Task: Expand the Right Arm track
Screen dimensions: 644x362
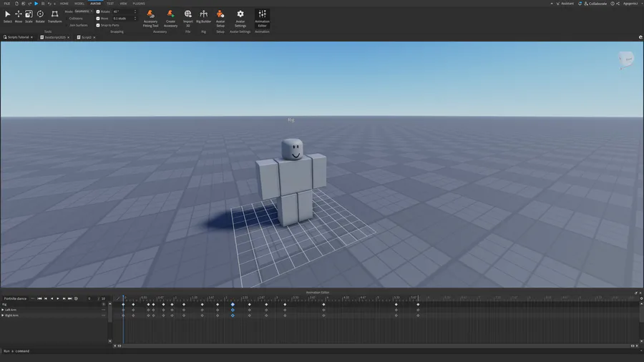Action: (x=2, y=315)
